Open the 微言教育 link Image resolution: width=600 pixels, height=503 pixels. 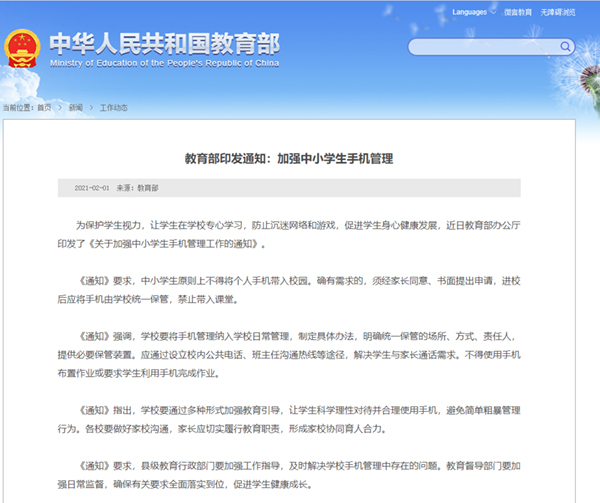pos(518,12)
